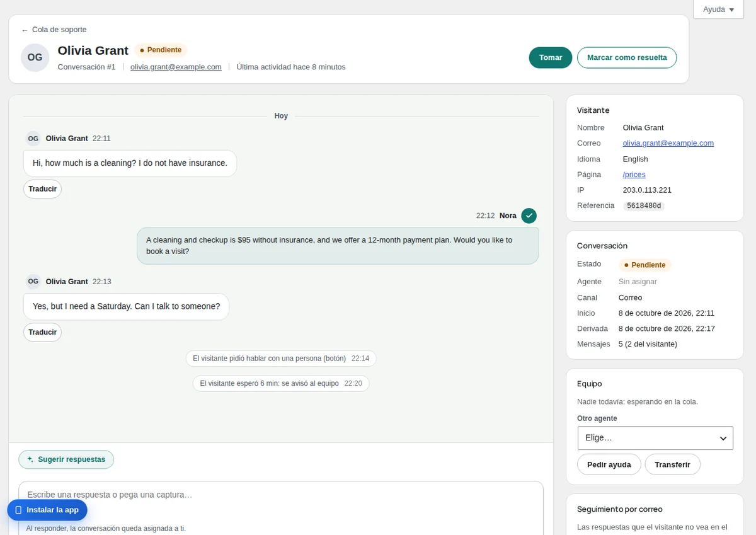Click the reference code 5618480d

click(644, 206)
